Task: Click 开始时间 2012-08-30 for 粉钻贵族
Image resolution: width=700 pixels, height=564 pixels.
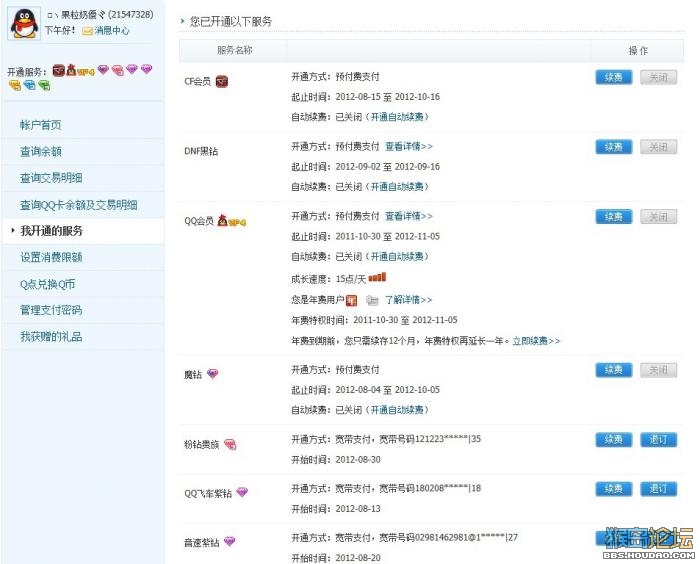Action: coord(336,460)
